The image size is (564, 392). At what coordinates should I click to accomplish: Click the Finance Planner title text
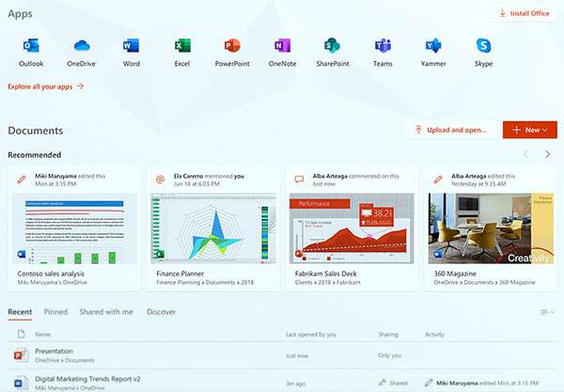(180, 274)
